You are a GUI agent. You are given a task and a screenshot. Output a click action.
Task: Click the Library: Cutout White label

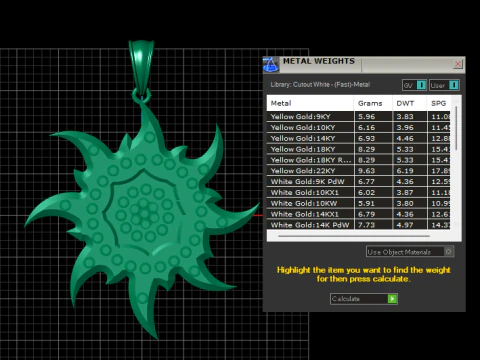320,85
